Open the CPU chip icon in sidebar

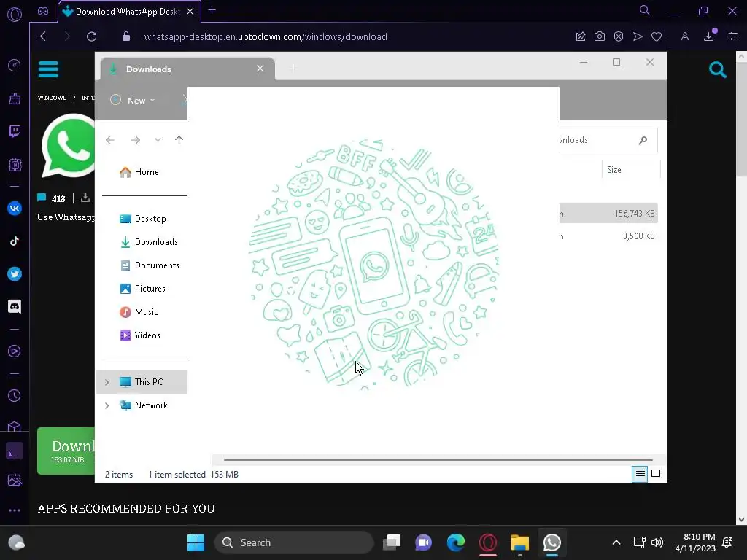pyautogui.click(x=15, y=165)
